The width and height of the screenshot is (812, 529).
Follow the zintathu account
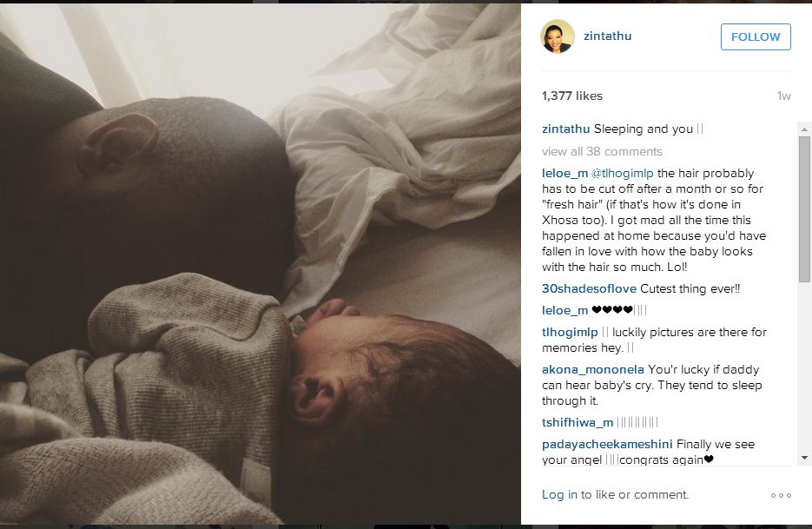click(756, 36)
